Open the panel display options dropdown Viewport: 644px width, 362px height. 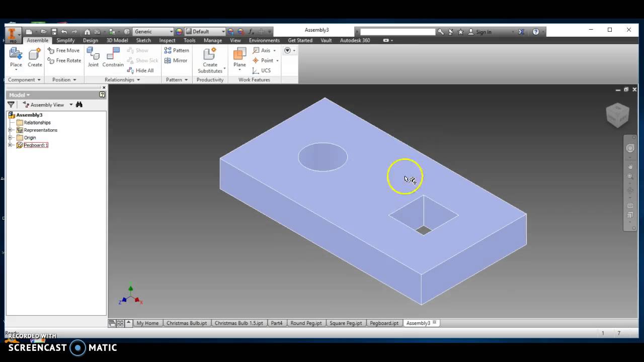point(289,50)
